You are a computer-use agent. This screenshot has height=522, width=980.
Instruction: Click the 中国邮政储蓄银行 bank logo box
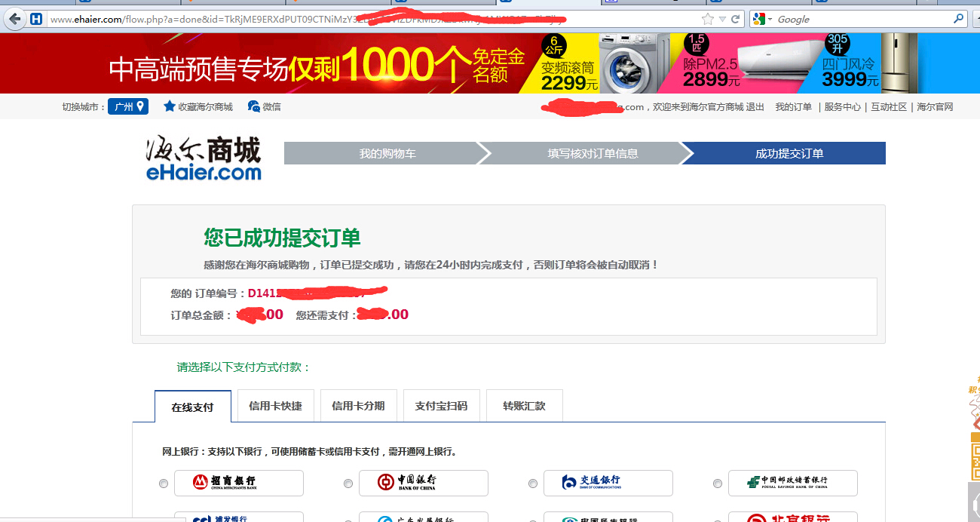click(793, 483)
